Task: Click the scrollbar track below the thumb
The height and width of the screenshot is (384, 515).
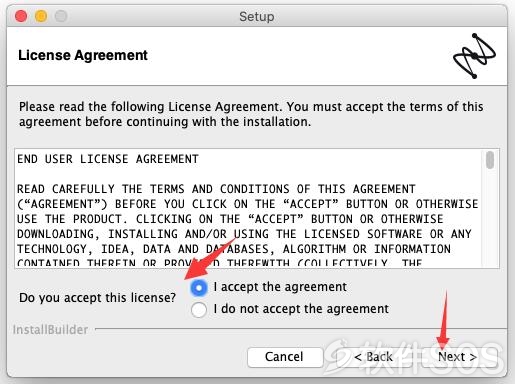Action: [x=490, y=218]
